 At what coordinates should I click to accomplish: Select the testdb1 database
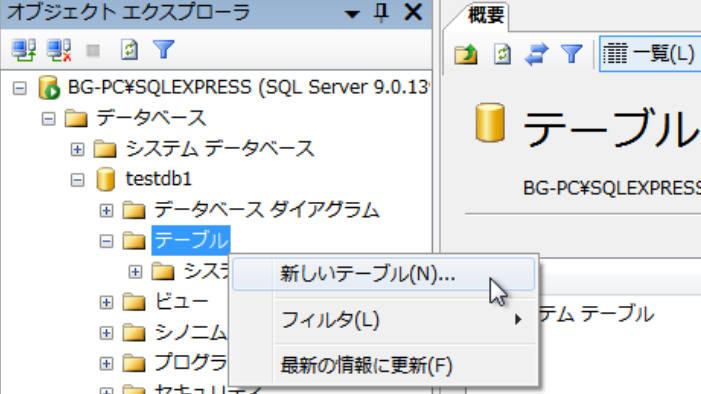click(x=159, y=179)
